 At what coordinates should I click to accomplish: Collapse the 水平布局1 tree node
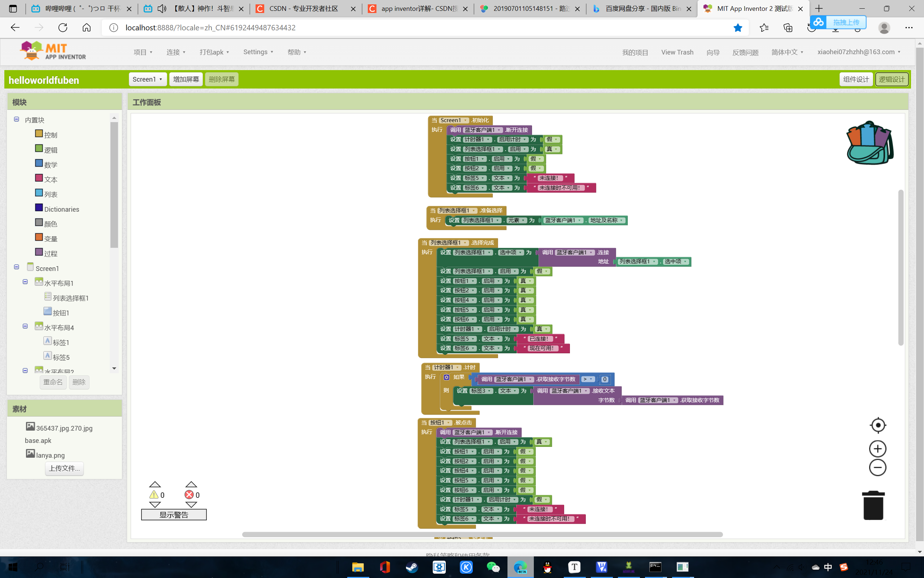tap(25, 282)
